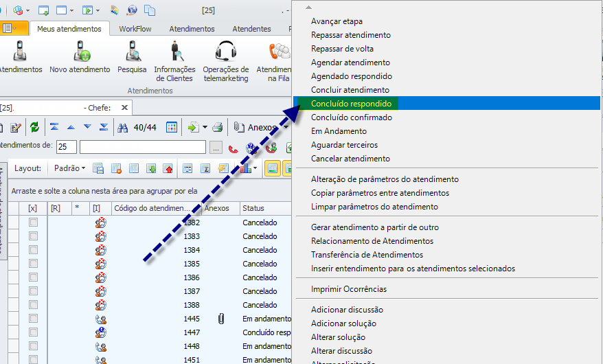Click the atendimentos de code field showing 25
The image size is (603, 364).
pos(67,147)
